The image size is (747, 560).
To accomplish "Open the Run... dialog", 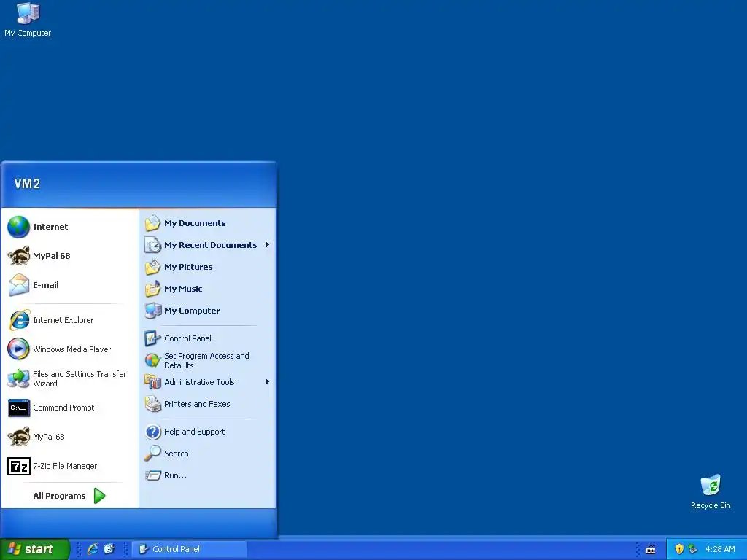I will [x=208, y=475].
